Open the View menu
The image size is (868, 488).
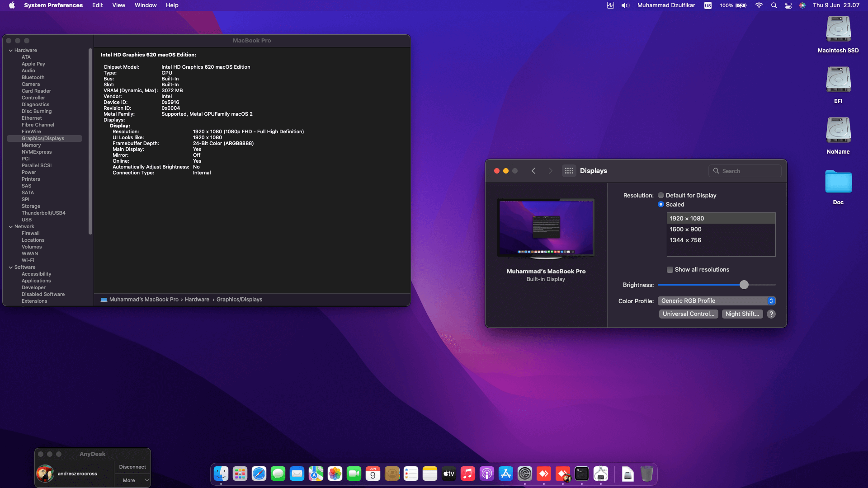[x=118, y=5]
